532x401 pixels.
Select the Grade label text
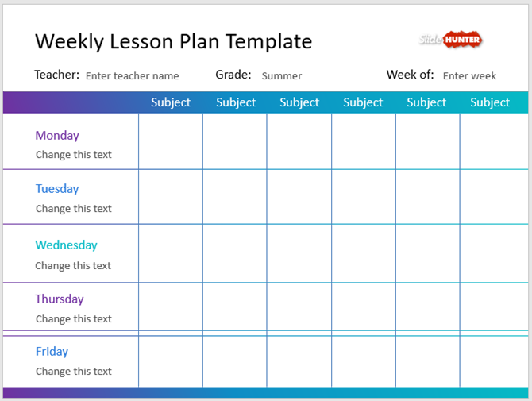pos(233,75)
